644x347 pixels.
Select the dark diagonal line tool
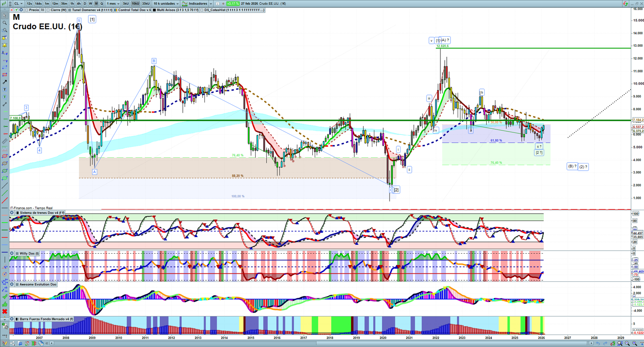click(x=4, y=186)
